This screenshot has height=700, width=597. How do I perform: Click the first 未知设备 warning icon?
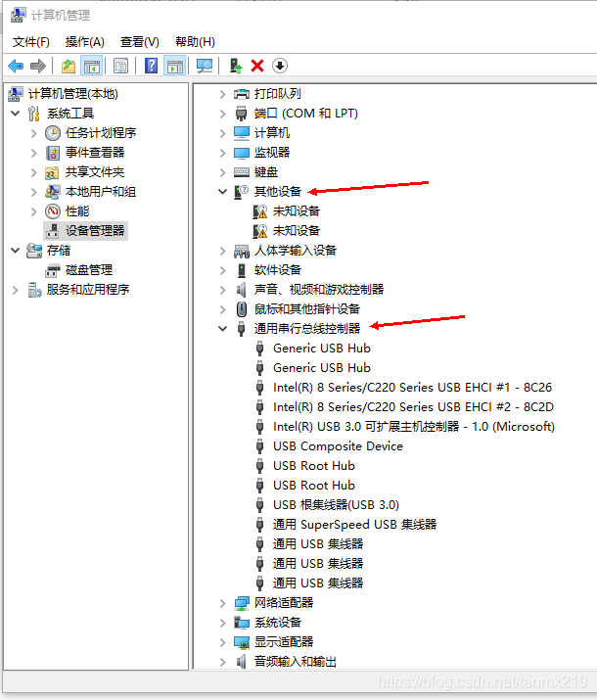260,211
